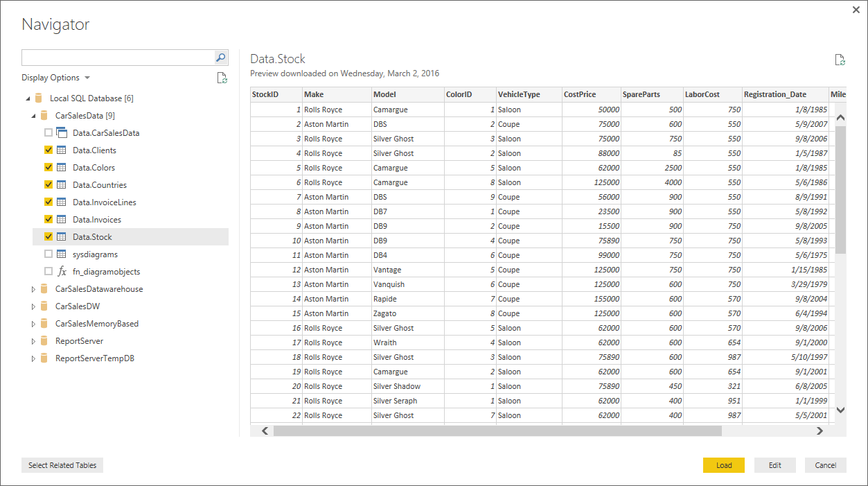The image size is (868, 486).
Task: Expand the CarSalesDW node
Action: [33, 306]
